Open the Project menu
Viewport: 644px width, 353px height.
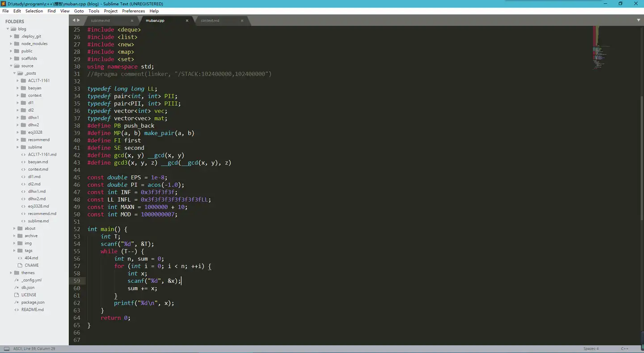click(x=110, y=11)
